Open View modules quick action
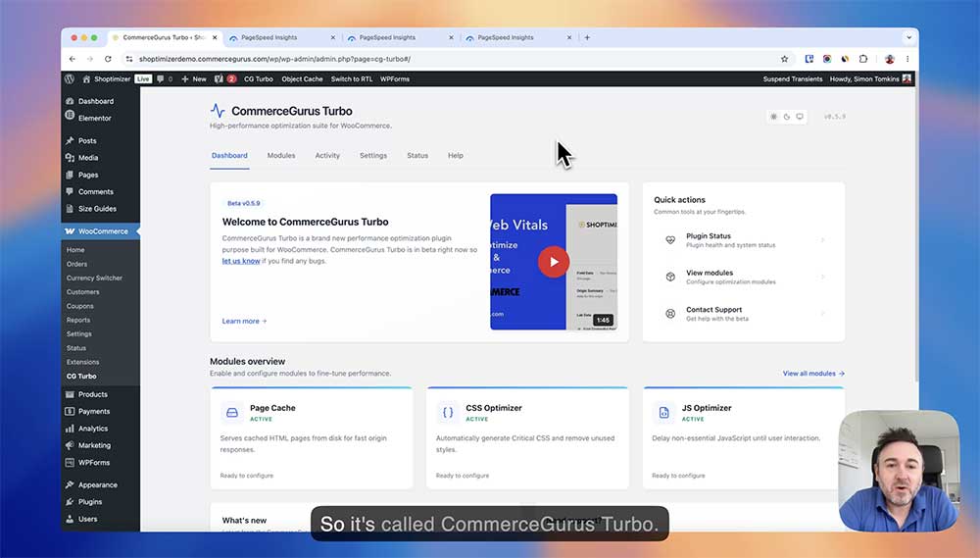Image resolution: width=980 pixels, height=558 pixels. 744,278
